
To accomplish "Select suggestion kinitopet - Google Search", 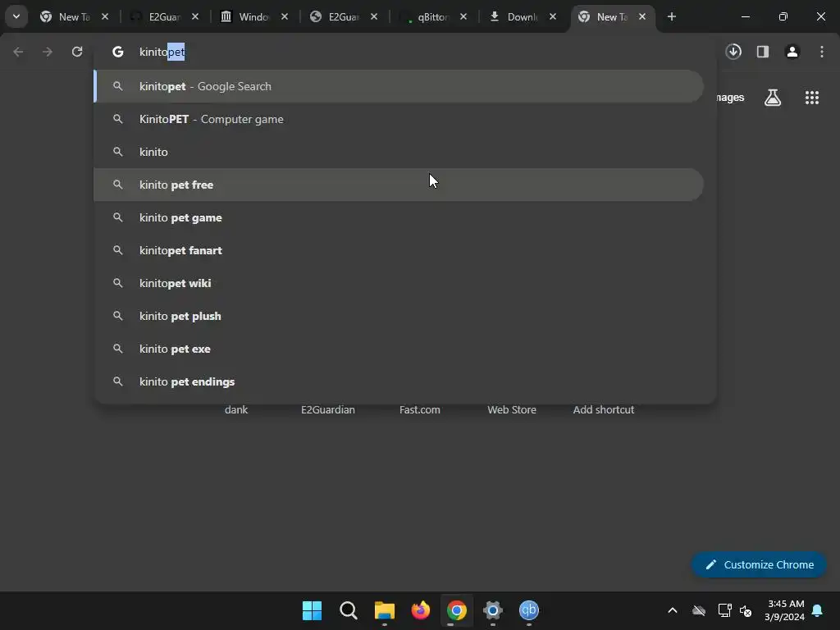I will (x=399, y=86).
